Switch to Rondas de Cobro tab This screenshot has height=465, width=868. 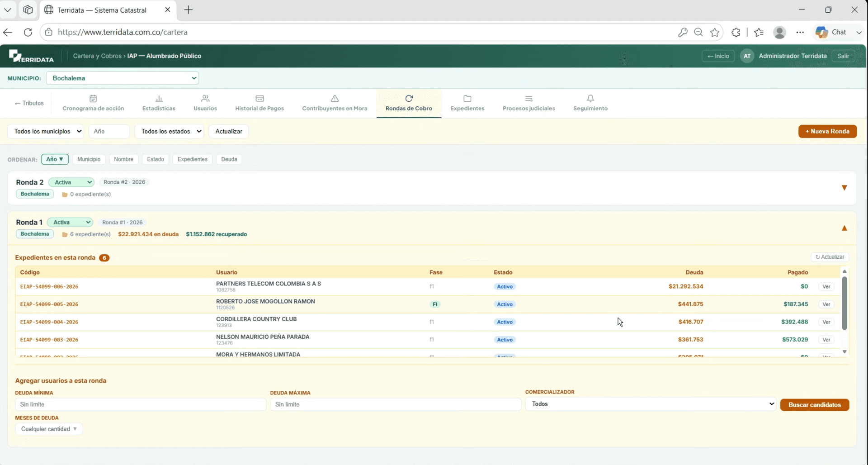409,103
